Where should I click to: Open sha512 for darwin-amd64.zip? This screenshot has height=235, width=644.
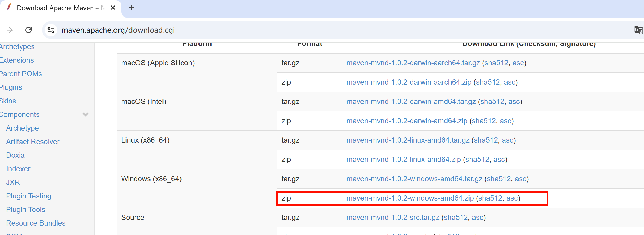pos(484,121)
